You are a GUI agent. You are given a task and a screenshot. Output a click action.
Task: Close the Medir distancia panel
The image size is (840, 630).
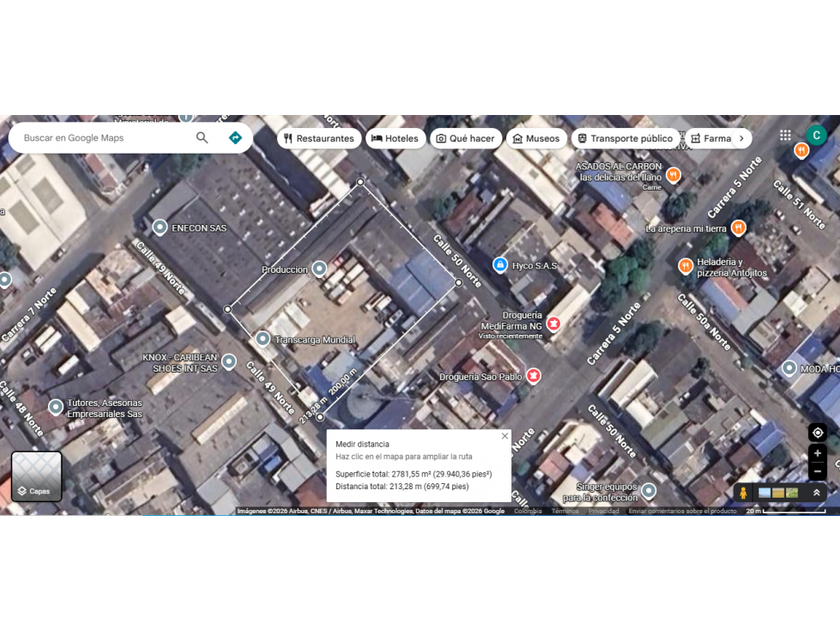click(504, 436)
